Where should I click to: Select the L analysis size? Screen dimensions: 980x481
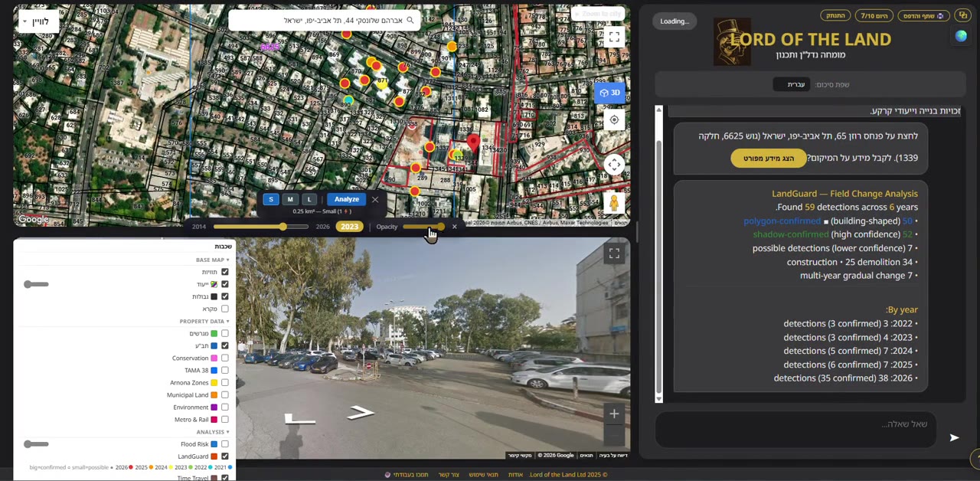click(309, 199)
